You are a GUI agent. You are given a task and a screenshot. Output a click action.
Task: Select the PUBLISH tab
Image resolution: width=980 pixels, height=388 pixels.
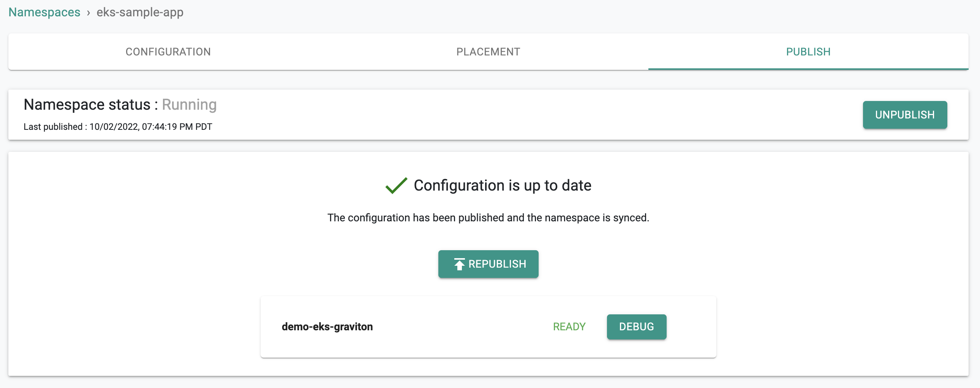(808, 52)
